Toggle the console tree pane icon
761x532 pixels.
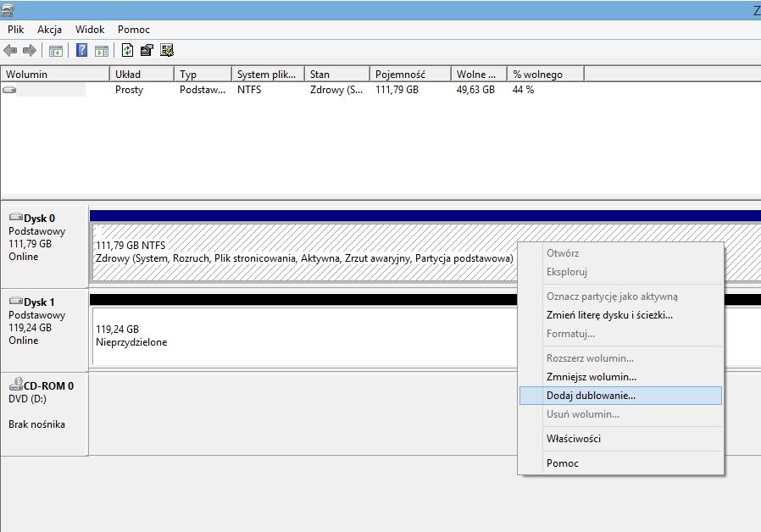point(56,51)
